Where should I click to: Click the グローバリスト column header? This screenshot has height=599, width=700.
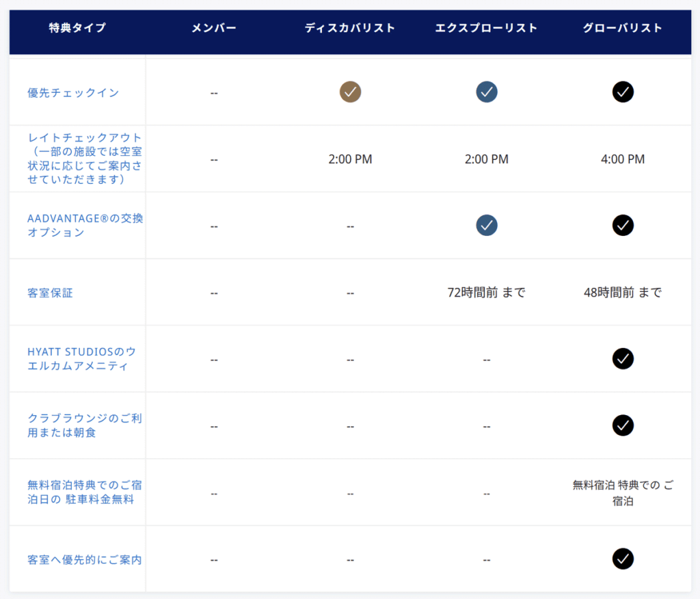coord(622,28)
